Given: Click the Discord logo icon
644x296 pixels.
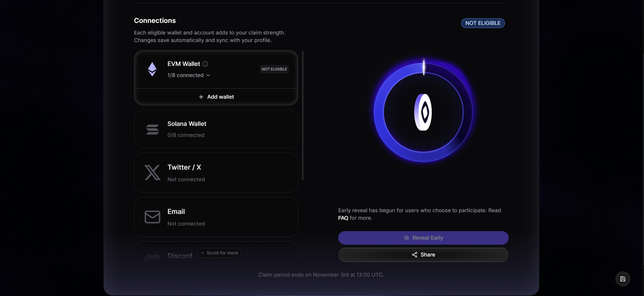Looking at the screenshot, I should pyautogui.click(x=152, y=258).
